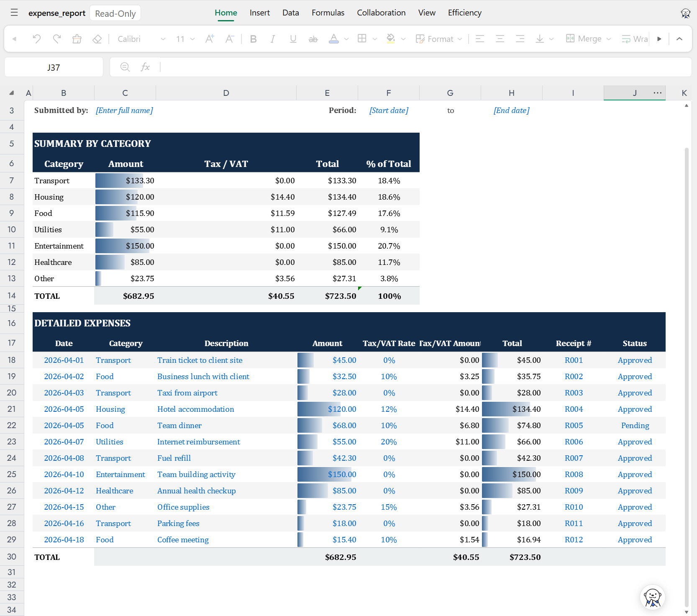Expand the font size 11 dropdown
697x616 pixels.
coord(185,39)
